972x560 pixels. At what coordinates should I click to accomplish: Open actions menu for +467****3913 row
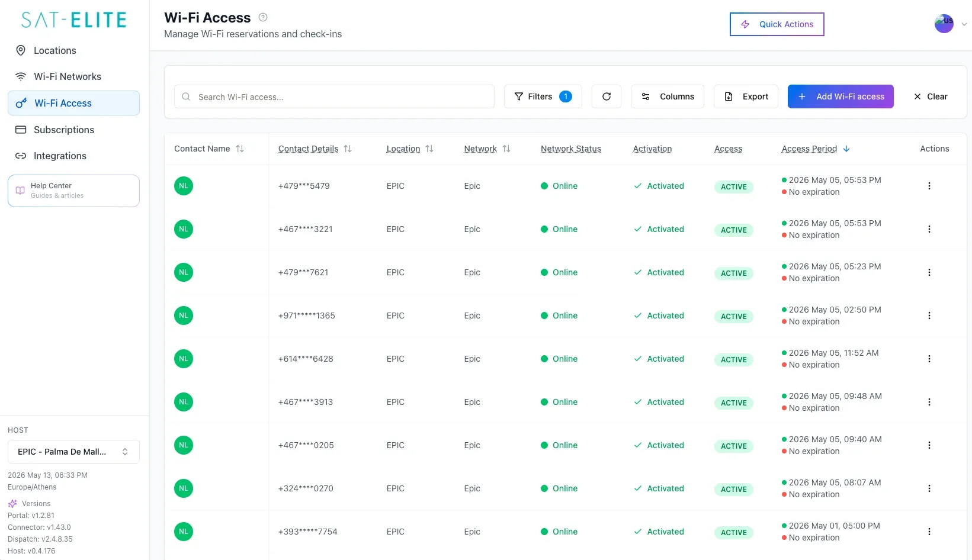[929, 402]
